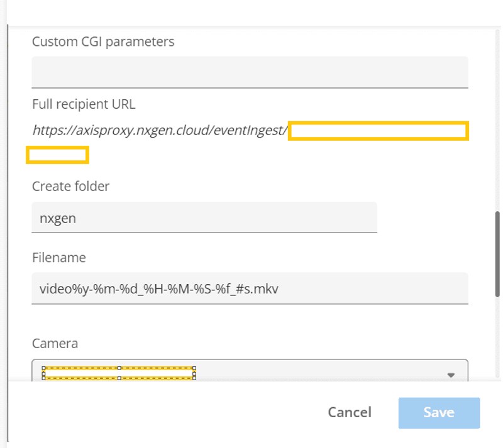The image size is (503, 448).
Task: Click the axisproxy.nxgen.cloud recipient URL text
Action: 160,131
